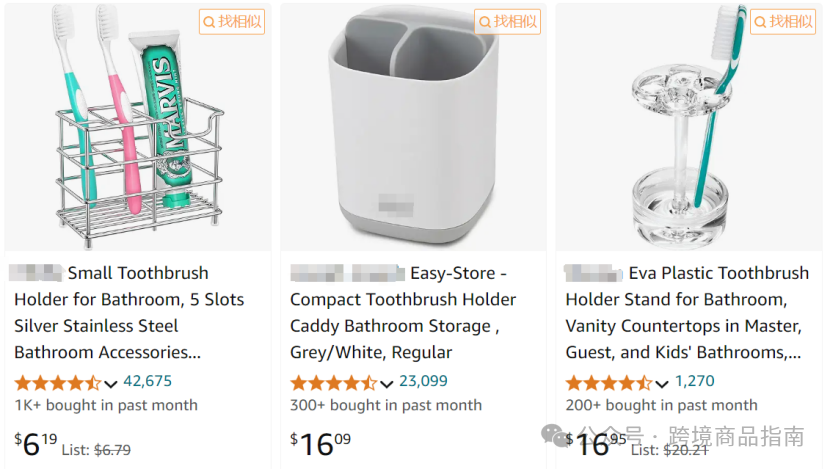
Task: Open Eva Plastic Toothbrush Holder Stand title
Action: [687, 313]
